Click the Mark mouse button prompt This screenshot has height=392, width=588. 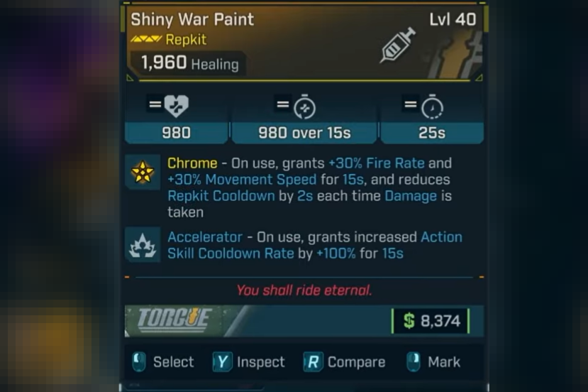433,362
